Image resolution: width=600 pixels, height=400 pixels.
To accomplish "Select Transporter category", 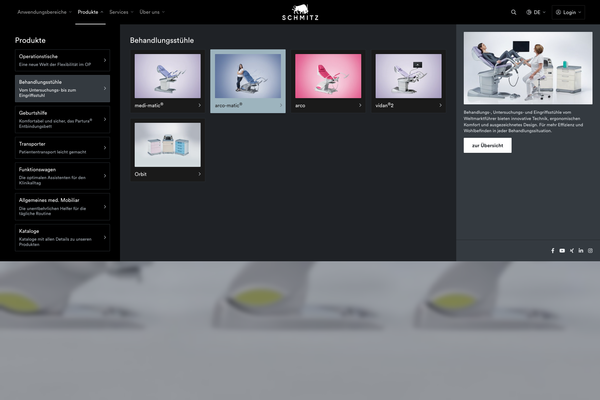I will click(x=62, y=148).
